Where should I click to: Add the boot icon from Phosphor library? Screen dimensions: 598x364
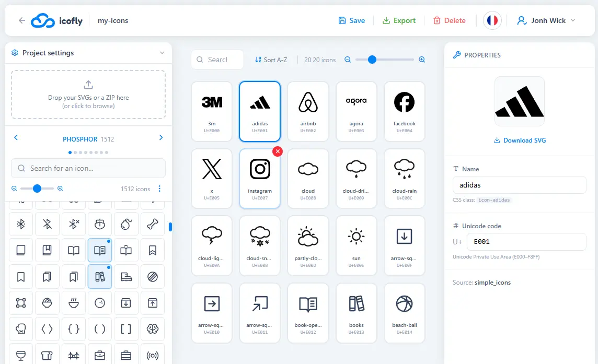click(x=126, y=277)
